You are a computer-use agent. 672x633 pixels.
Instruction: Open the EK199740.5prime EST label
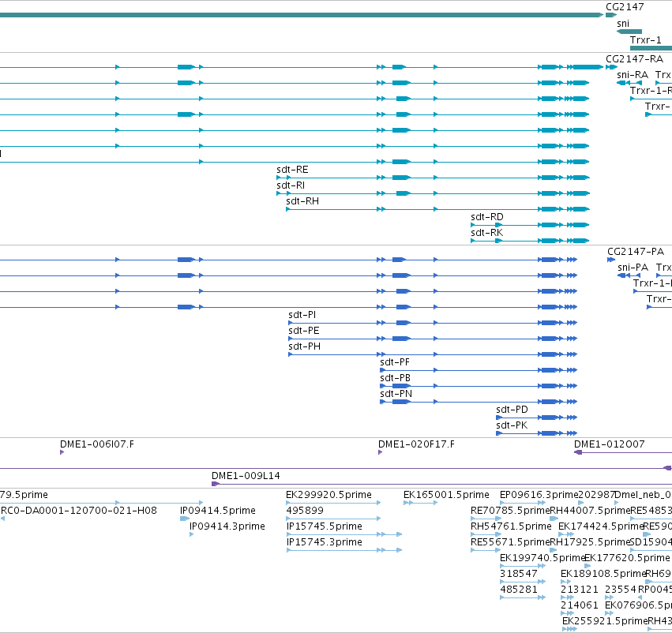pos(542,559)
